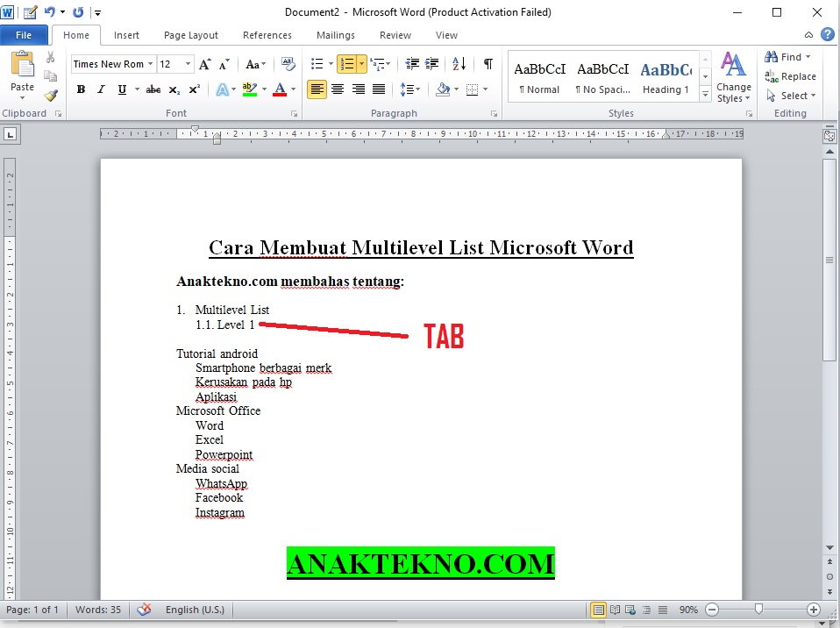840x628 pixels.
Task: Click the blue Help question mark icon
Action: [827, 35]
